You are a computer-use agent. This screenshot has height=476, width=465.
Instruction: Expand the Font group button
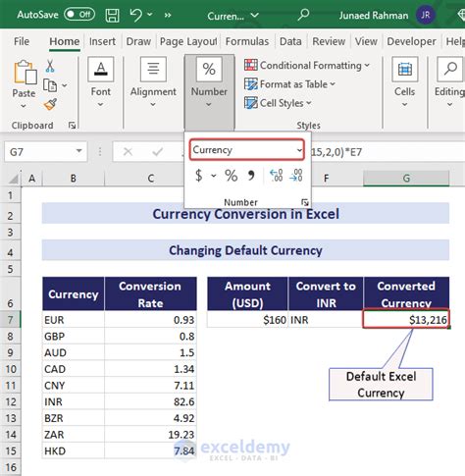pos(101,82)
